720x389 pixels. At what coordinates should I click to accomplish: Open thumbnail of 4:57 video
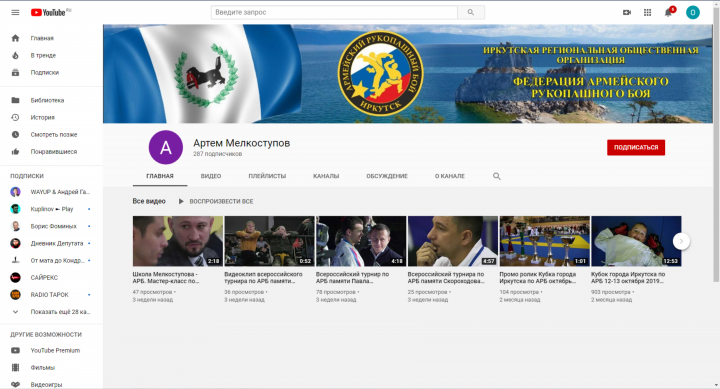(x=453, y=241)
